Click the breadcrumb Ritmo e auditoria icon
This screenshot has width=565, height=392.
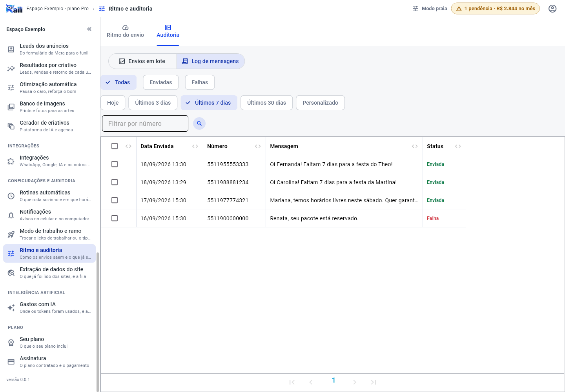click(x=102, y=9)
